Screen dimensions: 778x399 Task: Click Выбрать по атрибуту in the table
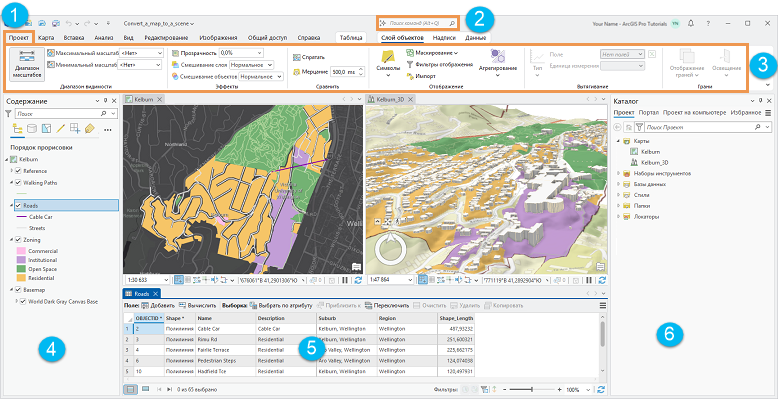click(282, 306)
